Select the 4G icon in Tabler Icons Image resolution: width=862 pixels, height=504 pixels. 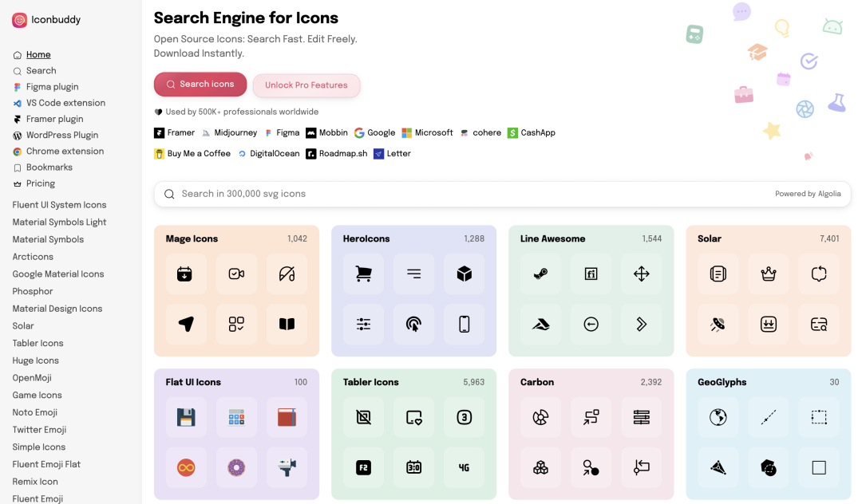point(465,468)
